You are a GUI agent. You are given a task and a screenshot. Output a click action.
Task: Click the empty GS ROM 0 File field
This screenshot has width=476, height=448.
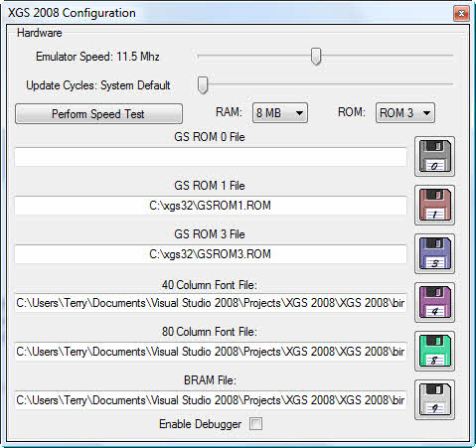tap(211, 157)
